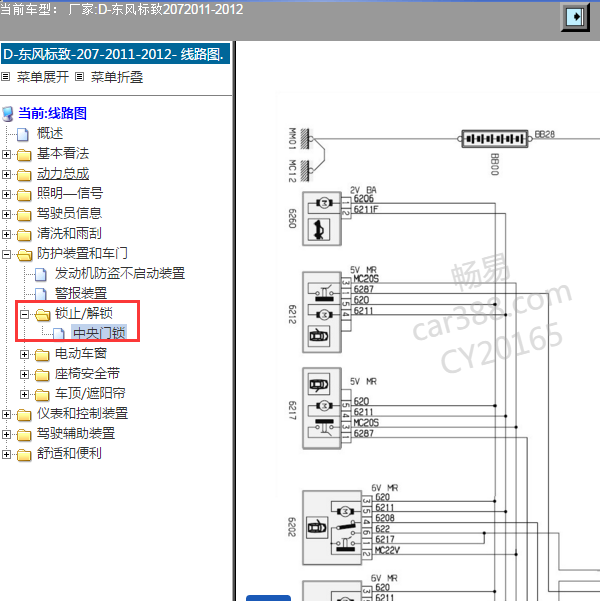
Task: Click the folder icon beside 电动车窗
Action: pos(41,354)
